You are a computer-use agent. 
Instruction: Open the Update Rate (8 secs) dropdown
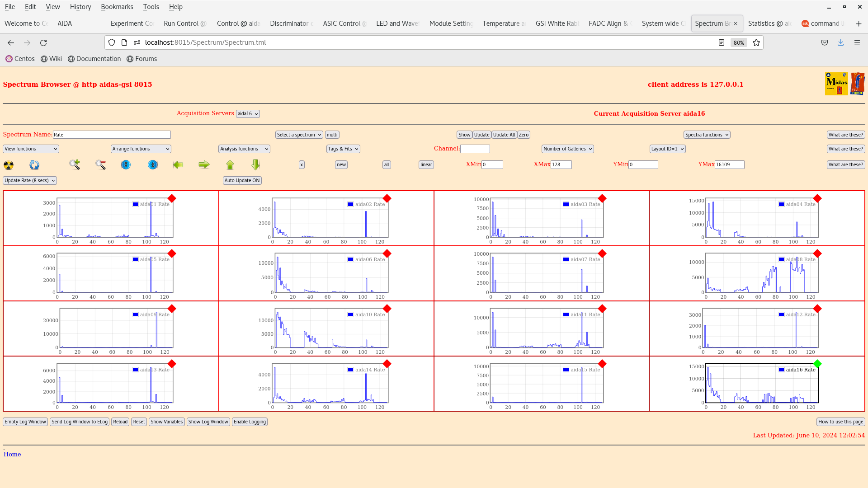click(30, 180)
